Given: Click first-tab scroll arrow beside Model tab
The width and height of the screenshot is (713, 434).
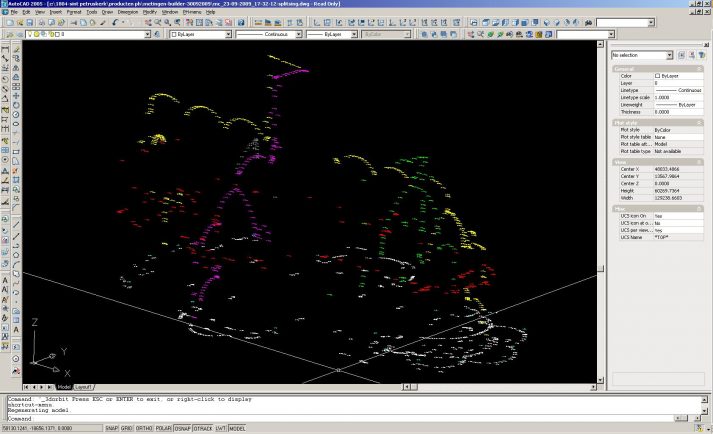Looking at the screenshot, I should [x=26, y=387].
